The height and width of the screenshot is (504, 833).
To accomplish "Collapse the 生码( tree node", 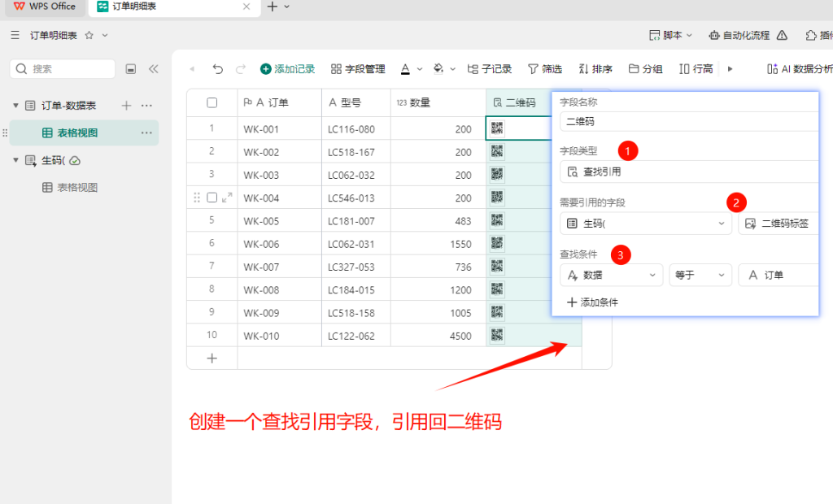I will tap(16, 160).
